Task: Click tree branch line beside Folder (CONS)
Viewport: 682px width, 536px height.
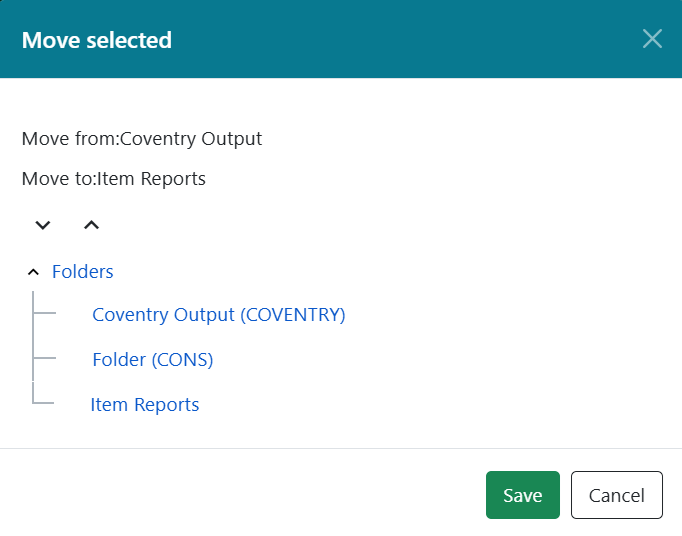Action: [46, 358]
